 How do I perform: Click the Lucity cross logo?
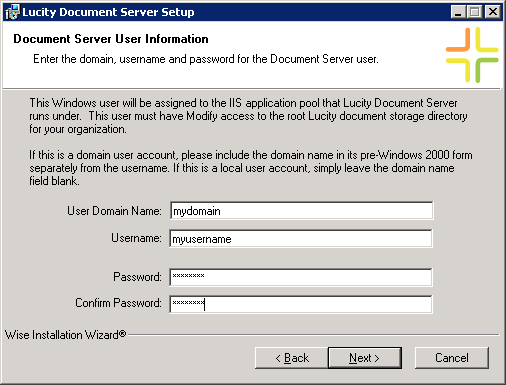tap(472, 55)
